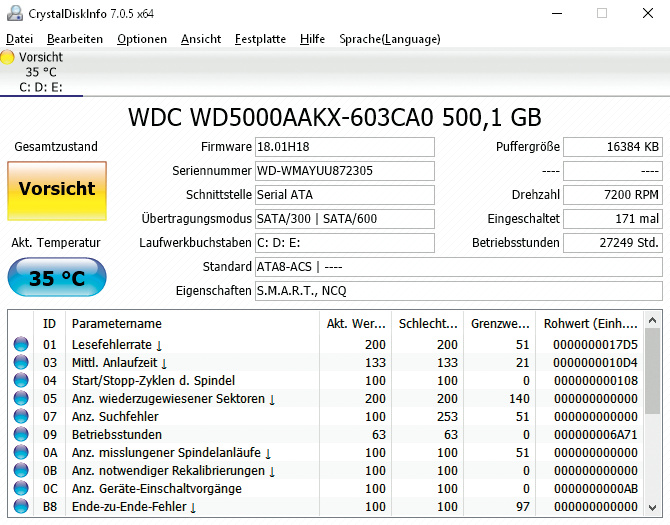The image size is (670, 525).
Task: Click status orb of Betriebsstunden row 09
Action: tap(21, 434)
